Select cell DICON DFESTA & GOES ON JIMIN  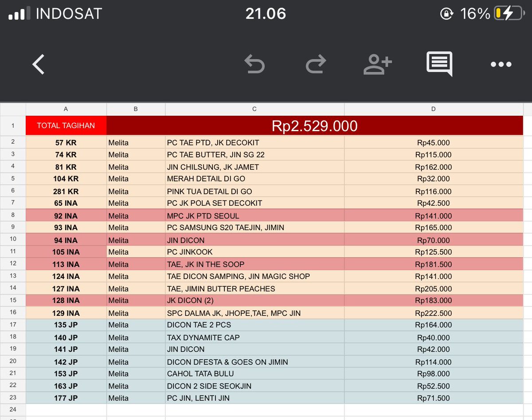pyautogui.click(x=255, y=361)
